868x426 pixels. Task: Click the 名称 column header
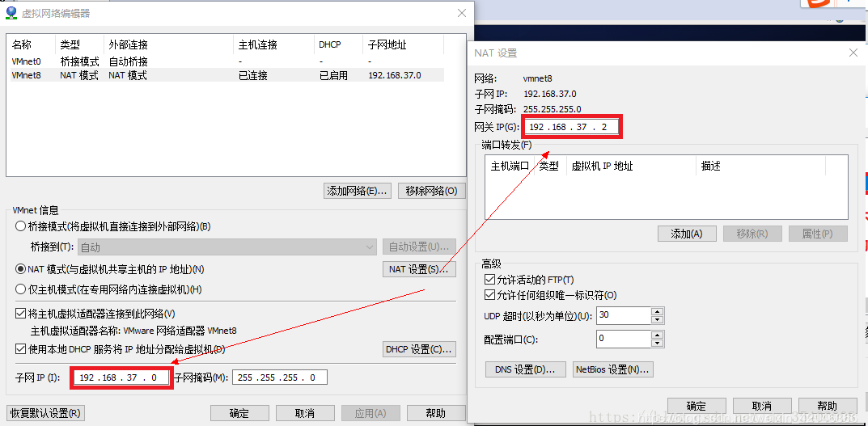(32, 44)
